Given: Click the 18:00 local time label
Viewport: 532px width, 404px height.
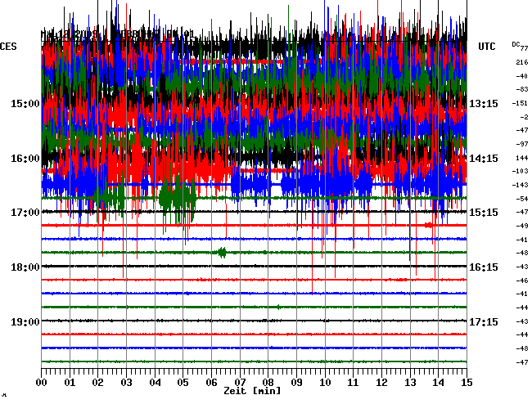Looking at the screenshot, I should point(25,267).
